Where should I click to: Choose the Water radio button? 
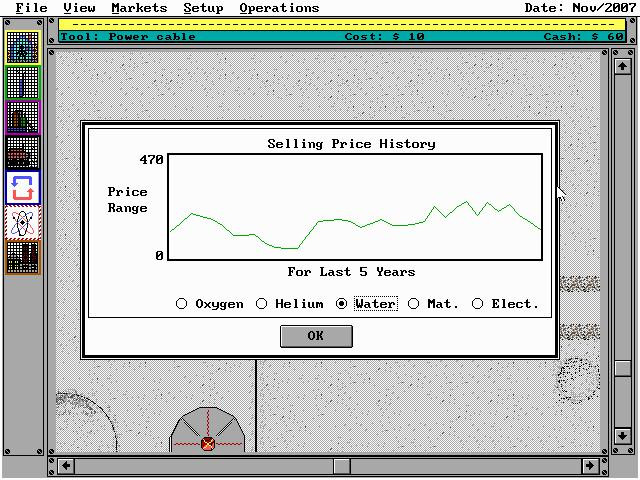[342, 304]
